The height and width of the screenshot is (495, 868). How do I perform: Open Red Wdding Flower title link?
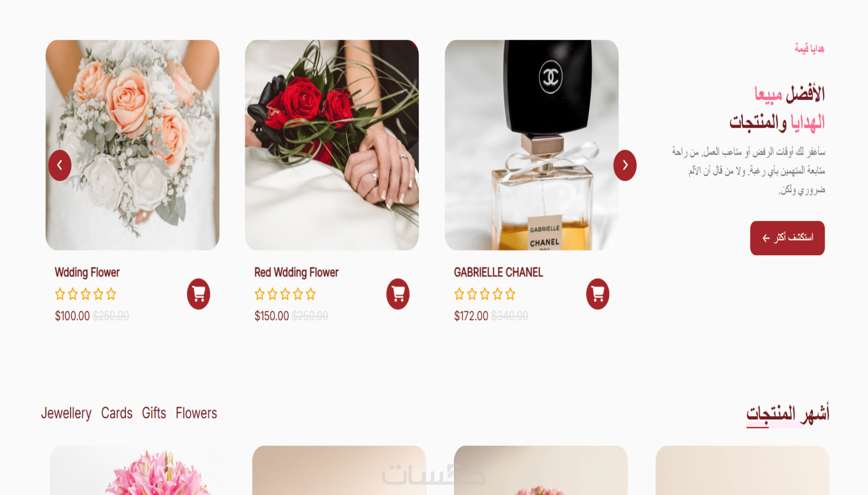(x=297, y=273)
